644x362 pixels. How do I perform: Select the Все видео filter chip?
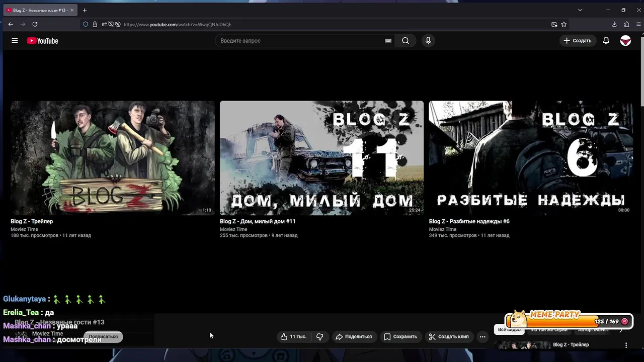509,330
